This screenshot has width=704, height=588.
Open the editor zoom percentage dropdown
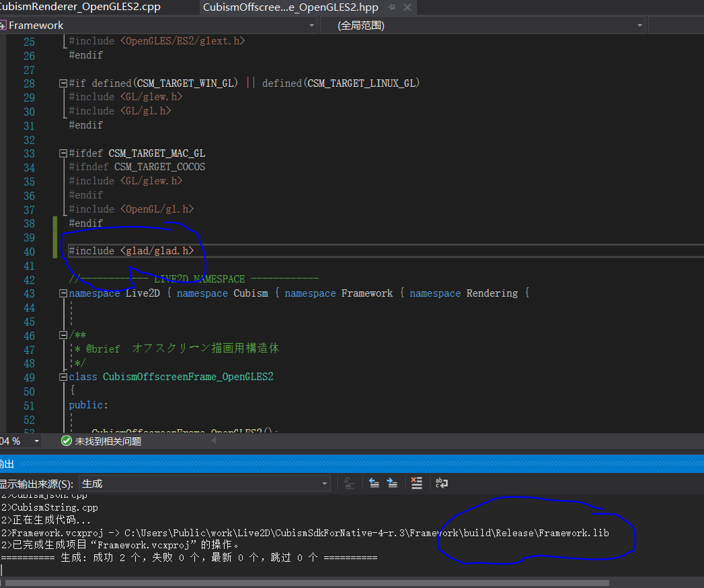(36, 441)
